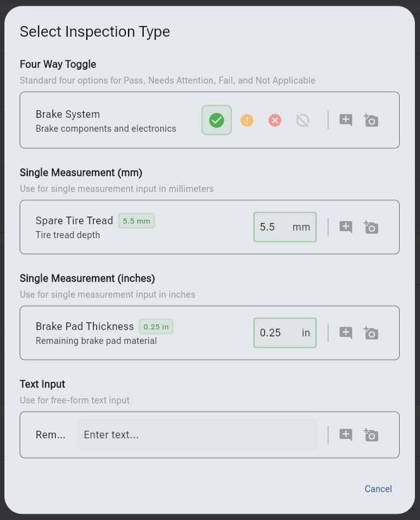This screenshot has width=420, height=520.
Task: Click the 0.25 in green badge
Action: [x=156, y=327]
